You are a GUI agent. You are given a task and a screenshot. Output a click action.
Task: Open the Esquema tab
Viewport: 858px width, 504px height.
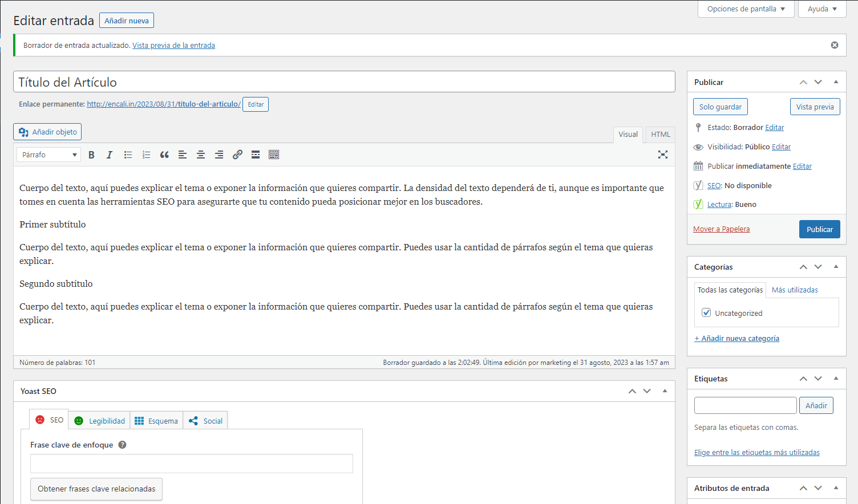pyautogui.click(x=156, y=421)
